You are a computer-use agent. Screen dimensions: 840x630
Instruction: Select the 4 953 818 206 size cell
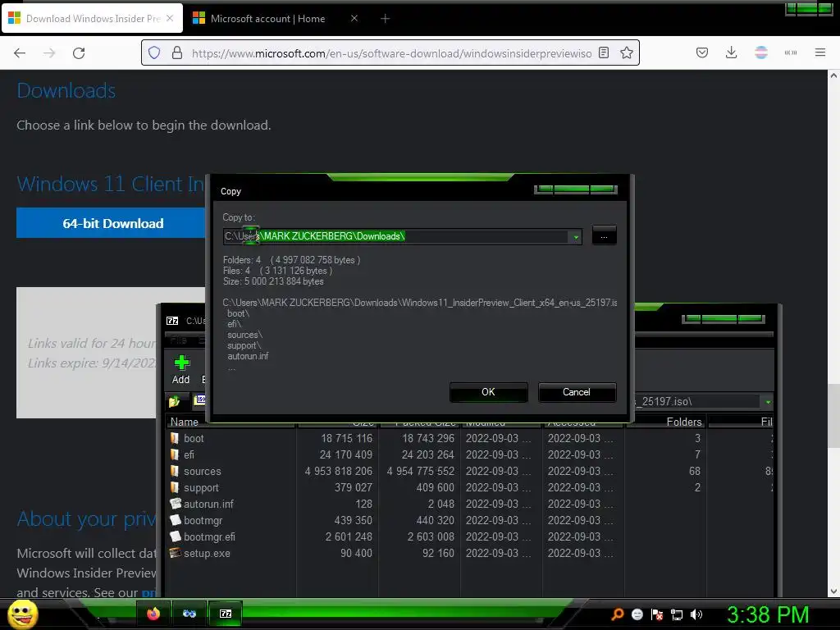(x=338, y=471)
